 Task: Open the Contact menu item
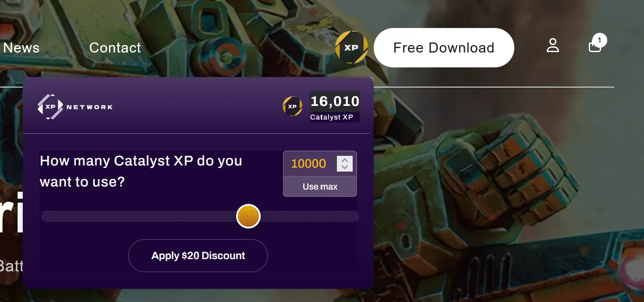[115, 48]
